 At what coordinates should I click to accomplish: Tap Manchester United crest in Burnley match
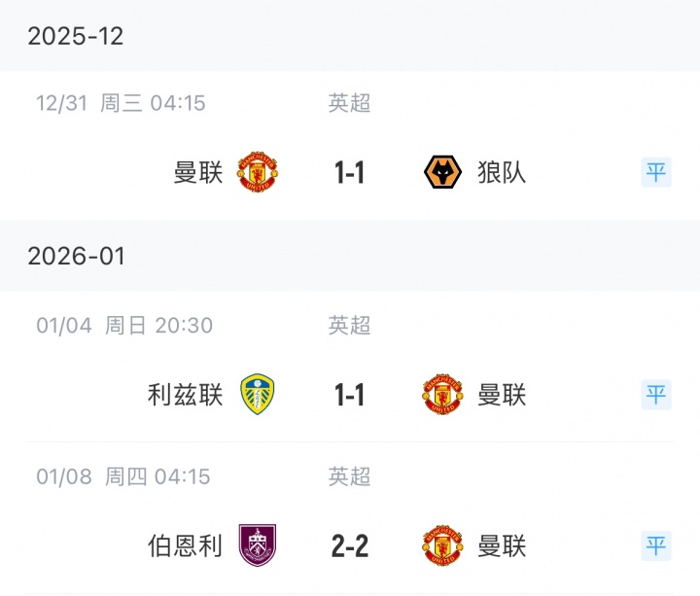[442, 545]
